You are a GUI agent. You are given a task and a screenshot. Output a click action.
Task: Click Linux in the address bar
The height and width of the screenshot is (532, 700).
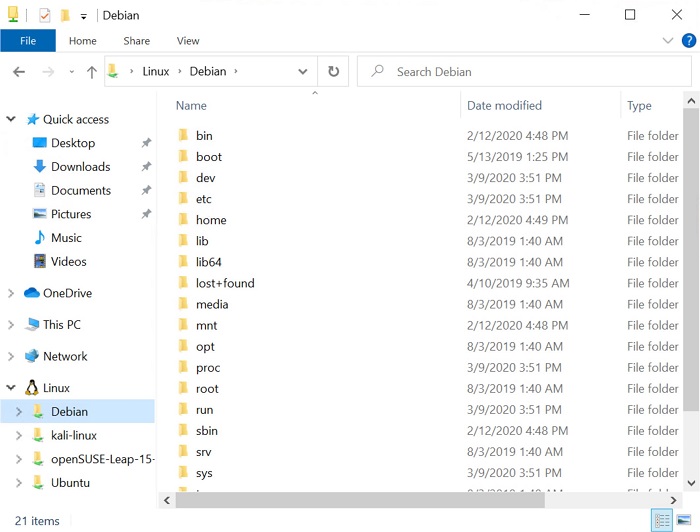pos(156,71)
